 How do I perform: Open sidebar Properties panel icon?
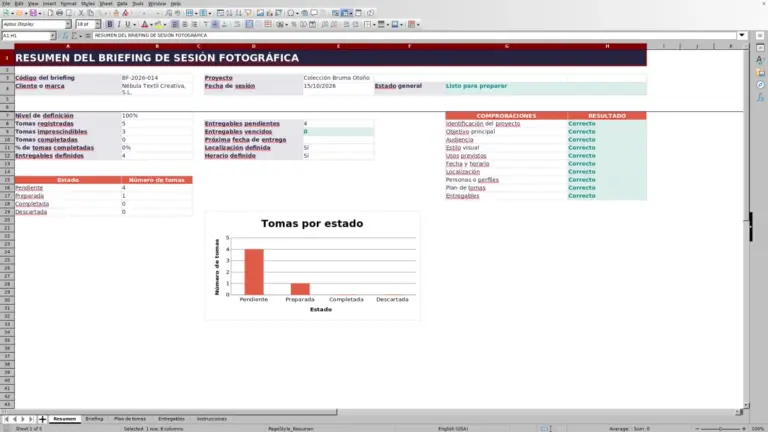click(x=760, y=48)
